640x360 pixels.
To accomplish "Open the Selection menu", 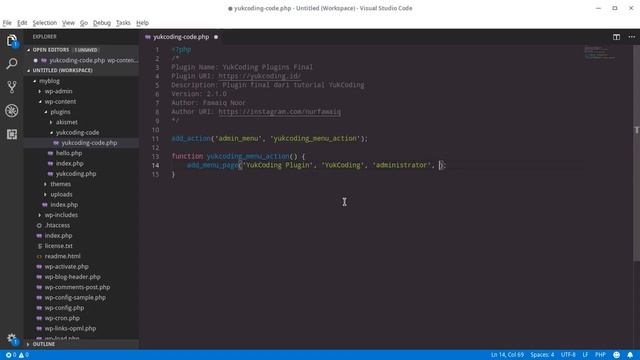I will [44, 23].
